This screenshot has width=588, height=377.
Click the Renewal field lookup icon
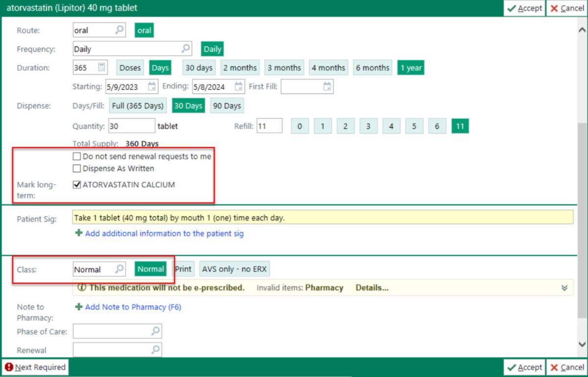[x=155, y=350]
